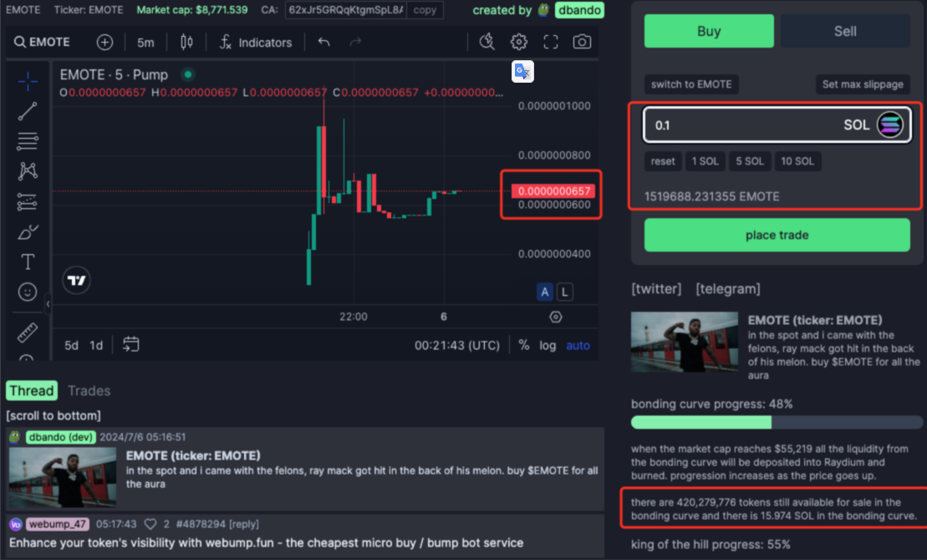The height and width of the screenshot is (560, 927).
Task: Take a chart snapshot with camera icon
Action: coord(582,42)
